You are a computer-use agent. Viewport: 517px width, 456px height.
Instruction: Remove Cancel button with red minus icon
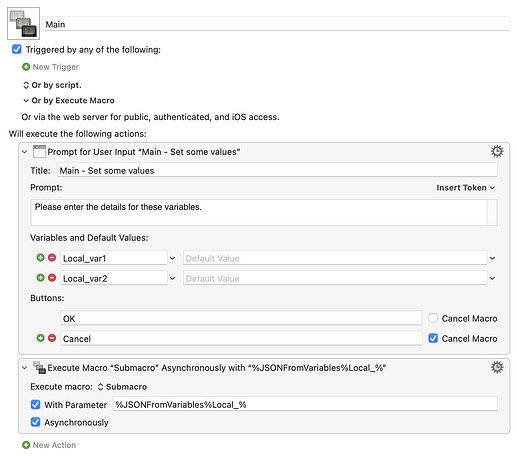tap(52, 338)
